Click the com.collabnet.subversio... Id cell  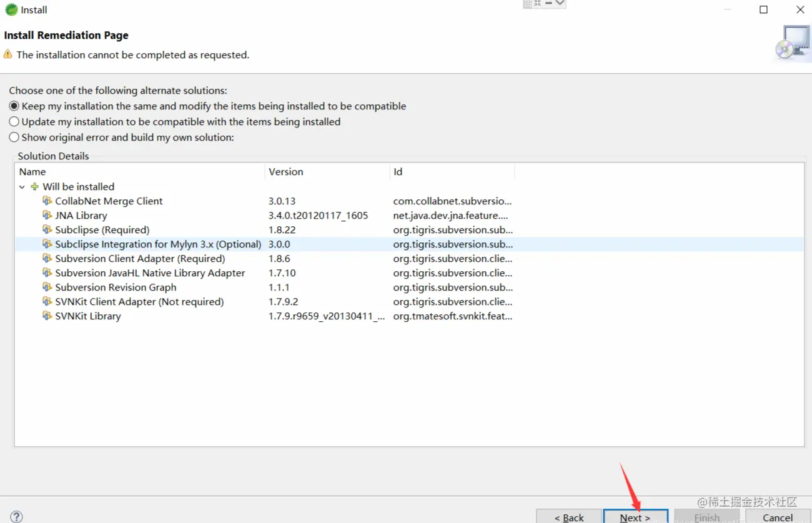tap(452, 201)
